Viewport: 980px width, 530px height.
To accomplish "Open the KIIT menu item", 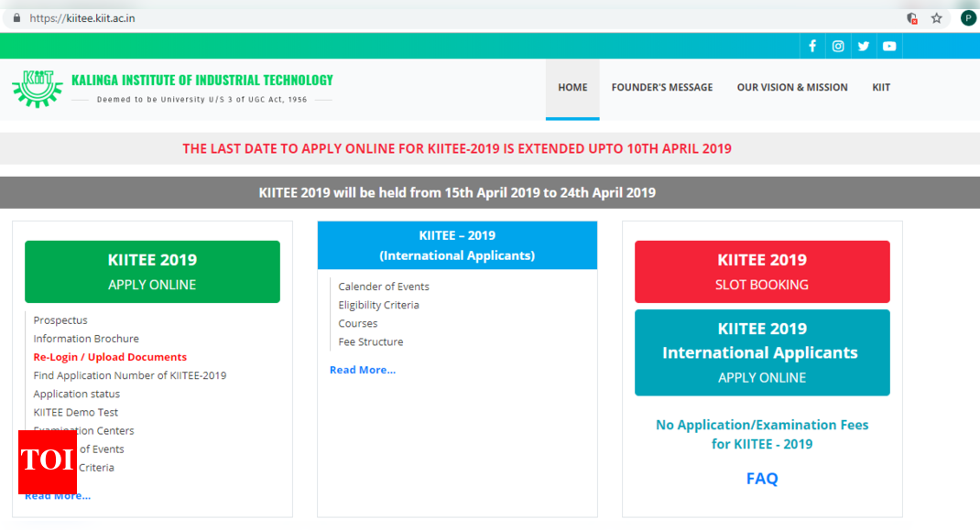I will point(880,88).
